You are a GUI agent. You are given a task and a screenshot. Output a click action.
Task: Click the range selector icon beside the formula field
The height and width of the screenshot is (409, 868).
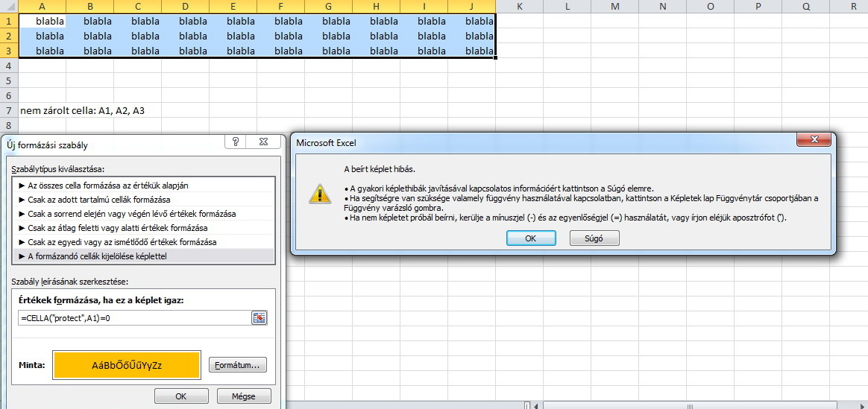click(x=259, y=318)
